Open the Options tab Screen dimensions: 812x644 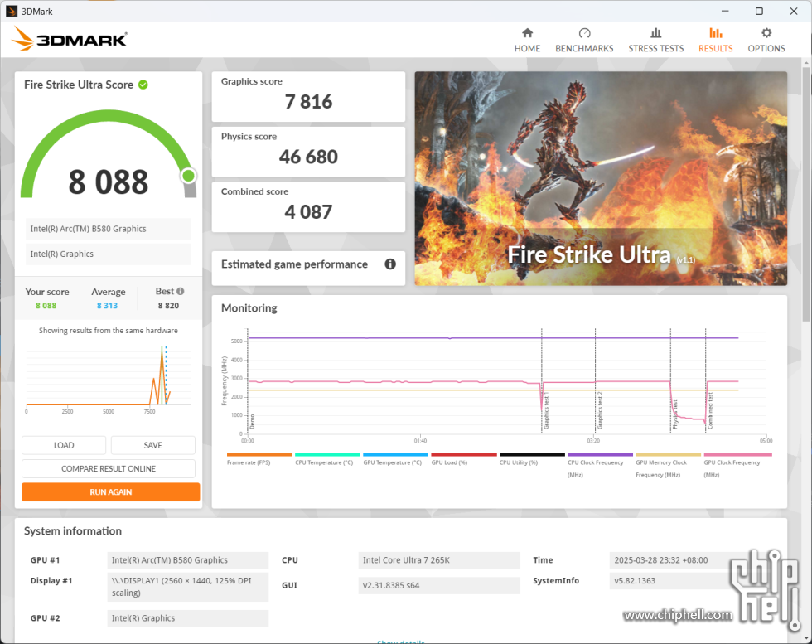pos(766,41)
